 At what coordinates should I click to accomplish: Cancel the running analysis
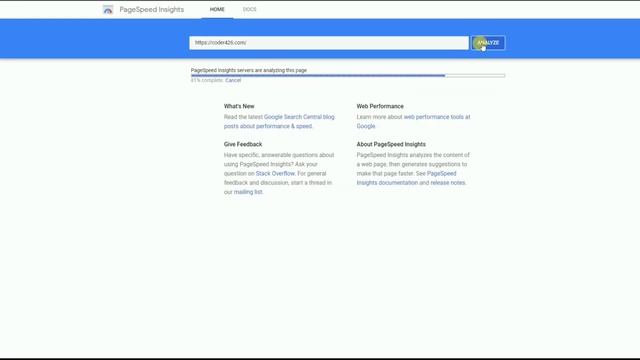tap(233, 80)
